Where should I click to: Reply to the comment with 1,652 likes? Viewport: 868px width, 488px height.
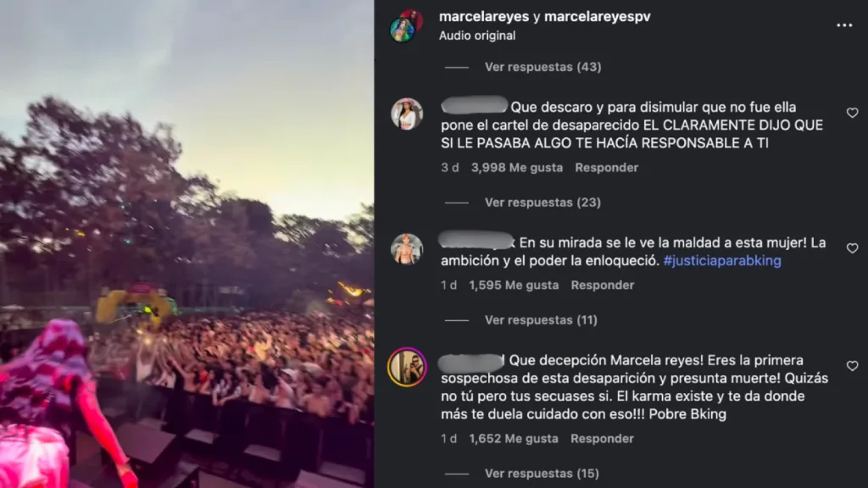602,439
